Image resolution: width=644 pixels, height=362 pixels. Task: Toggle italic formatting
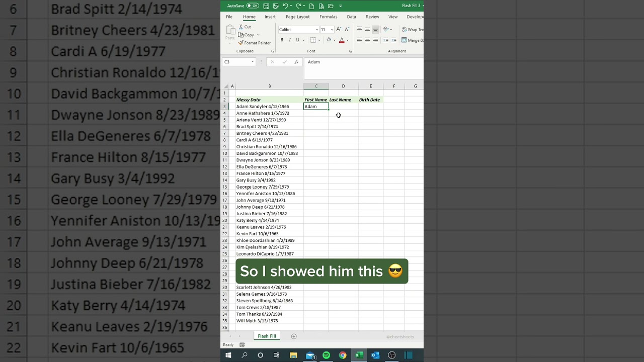290,40
